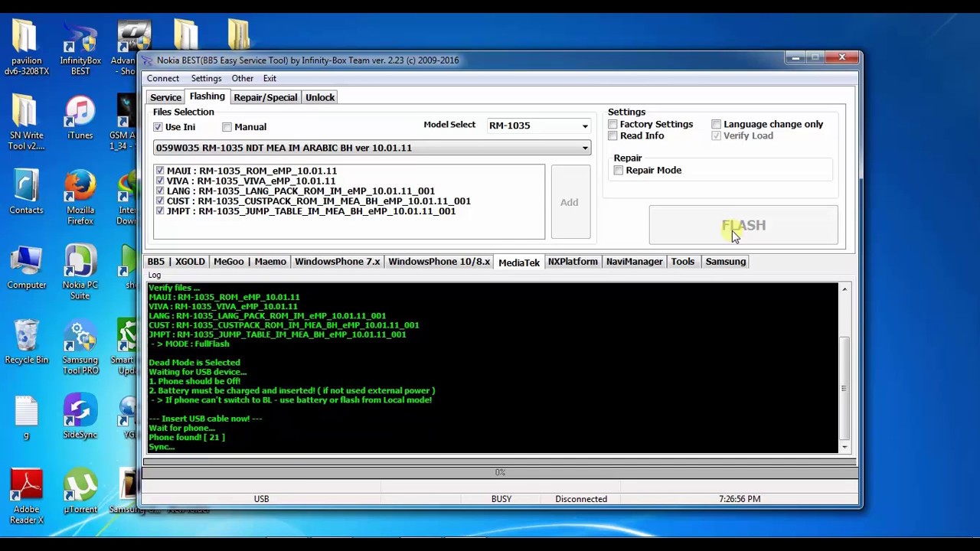Tick the Read Info checkbox

612,135
